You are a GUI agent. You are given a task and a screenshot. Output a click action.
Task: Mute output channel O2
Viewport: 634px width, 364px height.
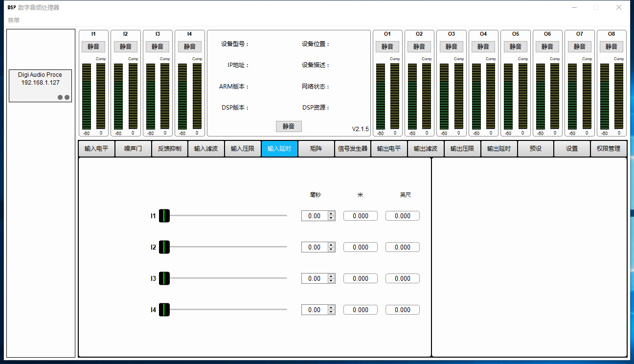(x=419, y=46)
